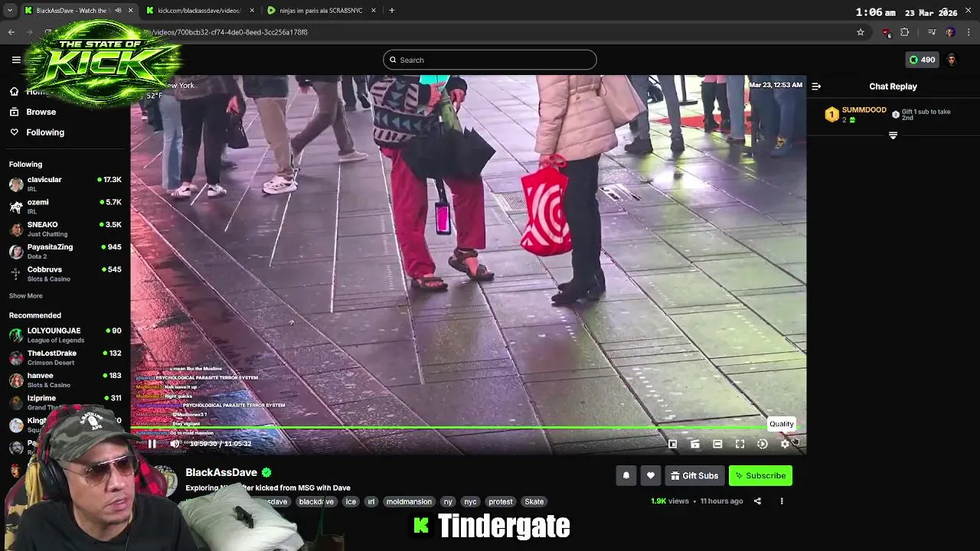
Task: Click the address bar URL
Action: click(x=230, y=32)
